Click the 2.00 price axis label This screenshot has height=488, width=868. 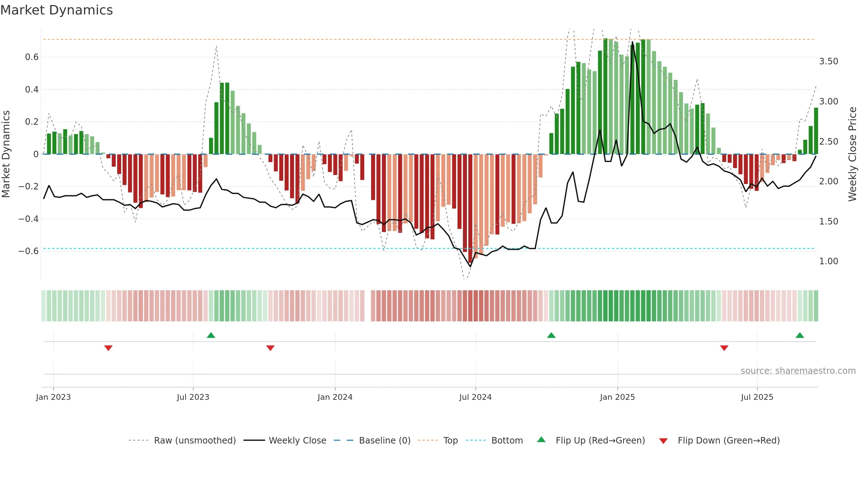click(829, 181)
